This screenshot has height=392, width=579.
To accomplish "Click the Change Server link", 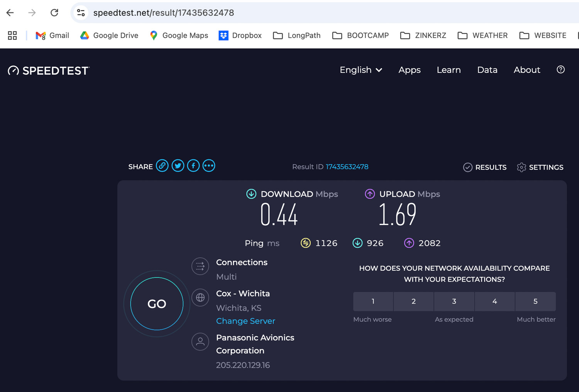I will (x=245, y=321).
